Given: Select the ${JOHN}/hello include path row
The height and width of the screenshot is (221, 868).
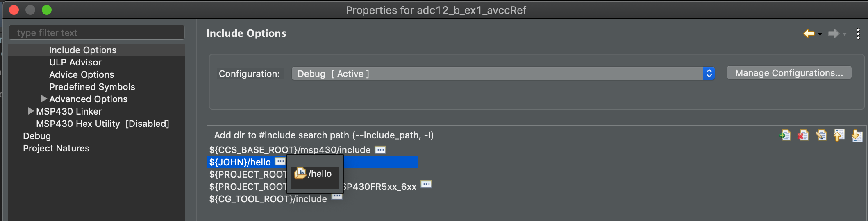Looking at the screenshot, I should [x=313, y=162].
